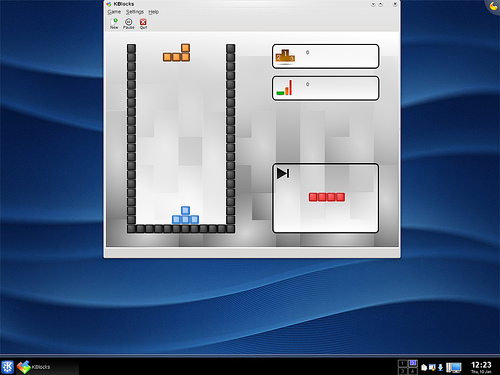Open the KDE application launcher menu
The width and height of the screenshot is (500, 375).
tap(7, 367)
